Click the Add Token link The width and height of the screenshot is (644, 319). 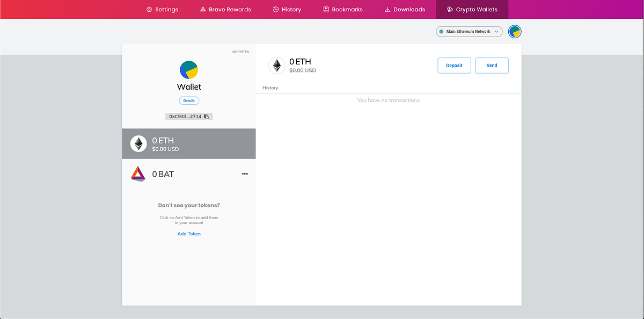point(189,234)
